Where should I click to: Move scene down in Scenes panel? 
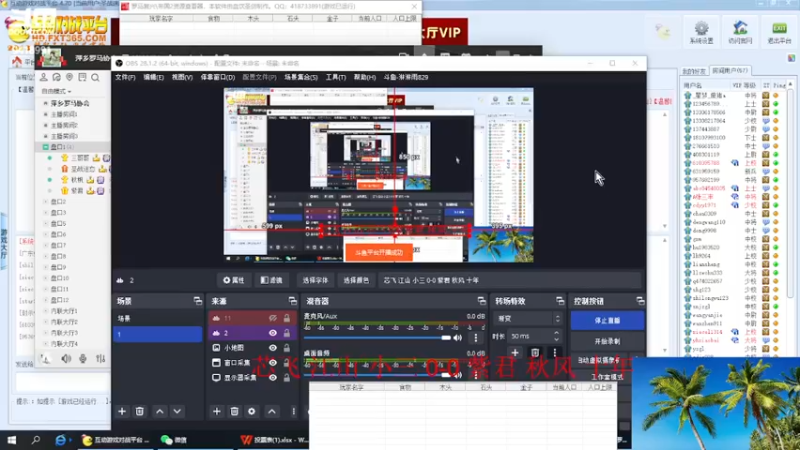click(177, 411)
